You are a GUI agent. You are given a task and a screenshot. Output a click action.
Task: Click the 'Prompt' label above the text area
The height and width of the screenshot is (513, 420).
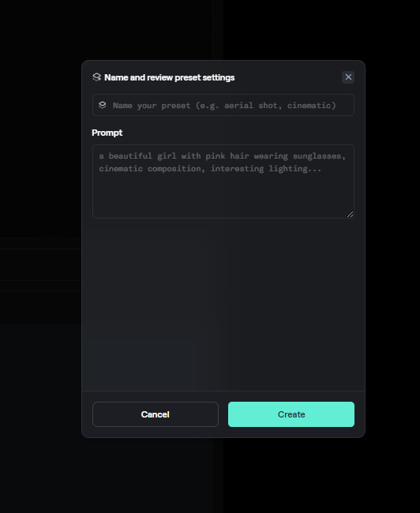pos(107,133)
